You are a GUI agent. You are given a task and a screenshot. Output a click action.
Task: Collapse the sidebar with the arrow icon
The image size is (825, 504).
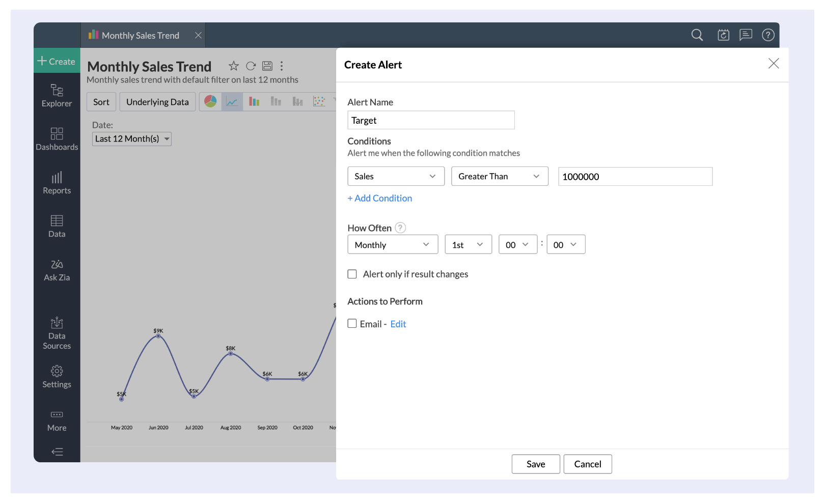pyautogui.click(x=57, y=452)
